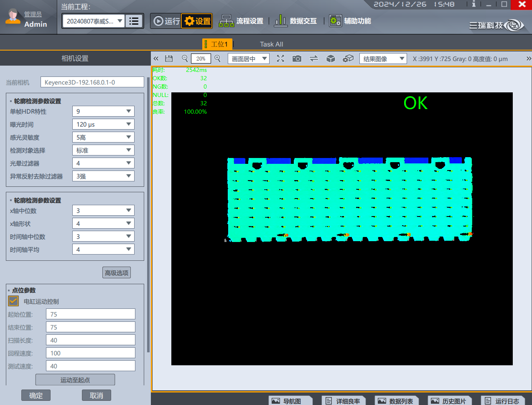
Task: Click the 运行 run button
Action: 167,21
